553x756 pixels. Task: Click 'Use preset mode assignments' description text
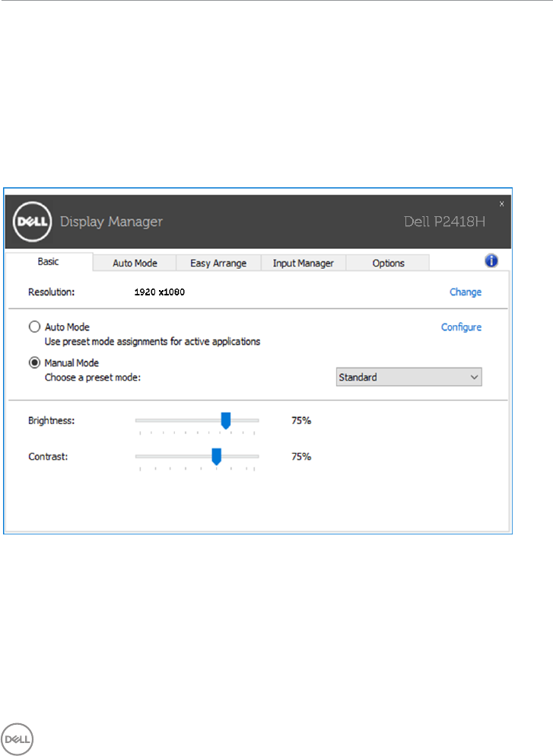(152, 341)
